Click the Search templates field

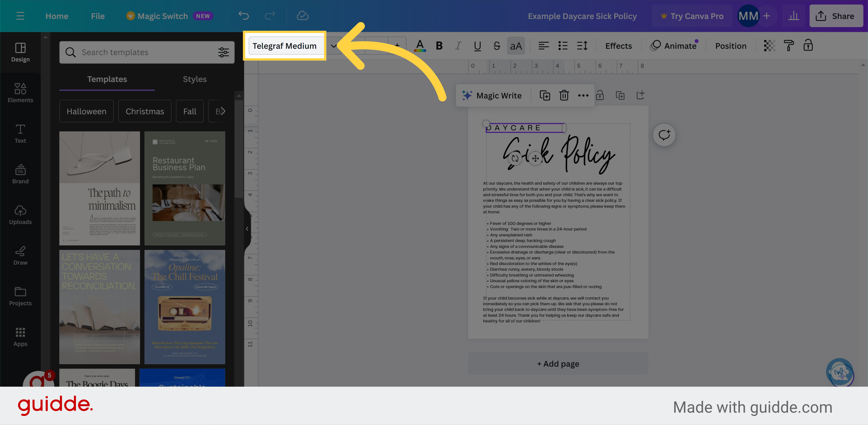(147, 52)
